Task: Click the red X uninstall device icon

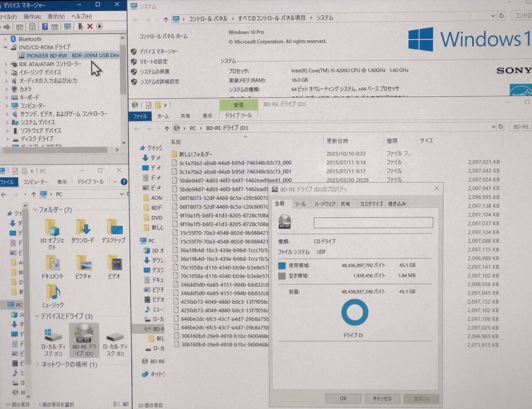Action: click(90, 27)
